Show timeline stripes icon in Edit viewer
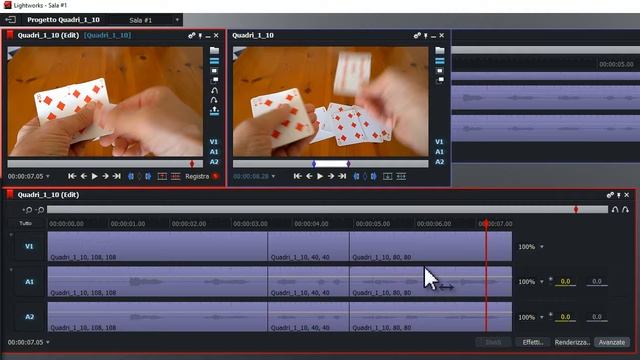The height and width of the screenshot is (360, 640). [214, 61]
